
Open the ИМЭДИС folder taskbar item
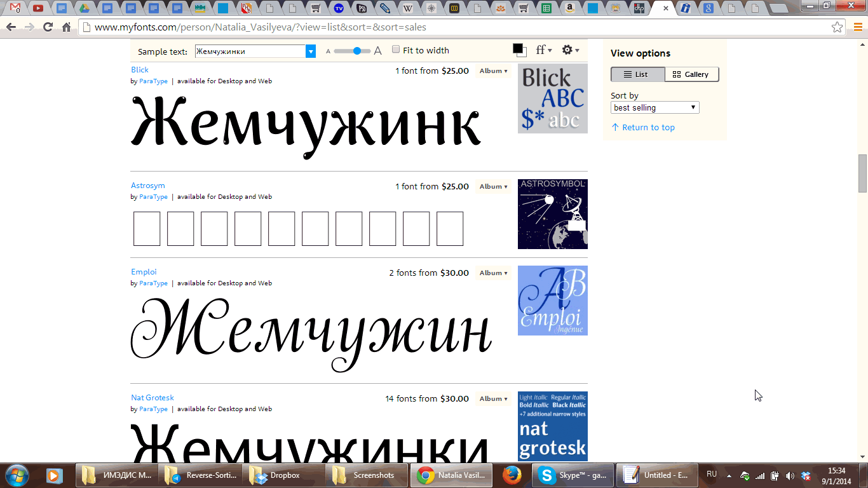point(118,475)
